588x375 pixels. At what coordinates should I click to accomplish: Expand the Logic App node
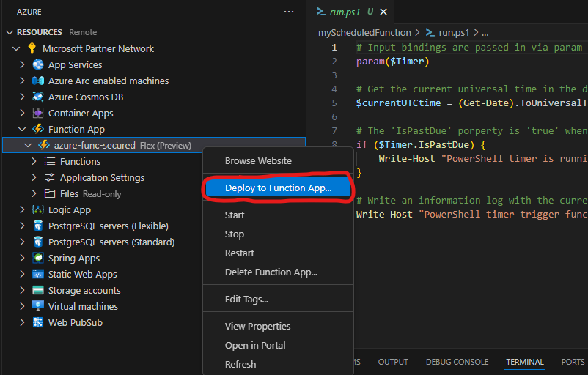22,209
